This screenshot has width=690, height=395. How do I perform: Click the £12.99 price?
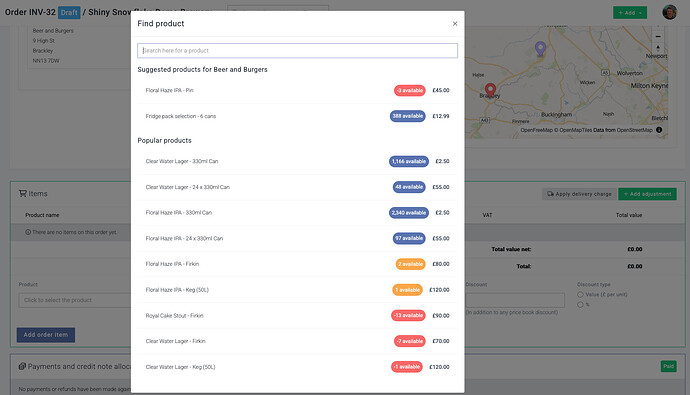tap(440, 116)
